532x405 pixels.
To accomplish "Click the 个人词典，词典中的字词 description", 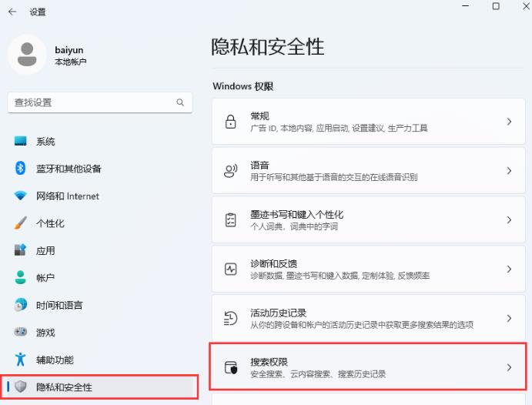I will 294,226.
